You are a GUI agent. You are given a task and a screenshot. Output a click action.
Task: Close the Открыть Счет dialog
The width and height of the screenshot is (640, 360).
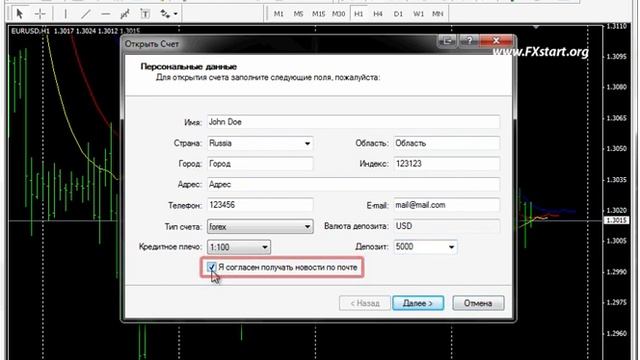[496, 40]
